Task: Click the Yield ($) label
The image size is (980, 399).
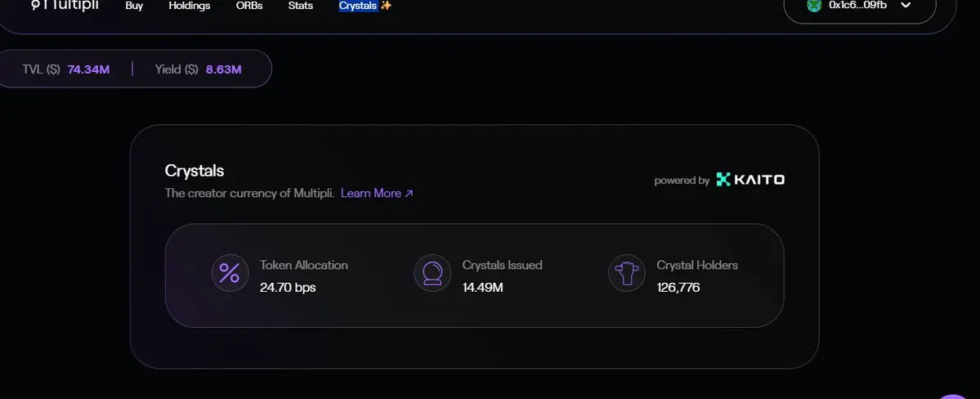Action: (x=177, y=69)
